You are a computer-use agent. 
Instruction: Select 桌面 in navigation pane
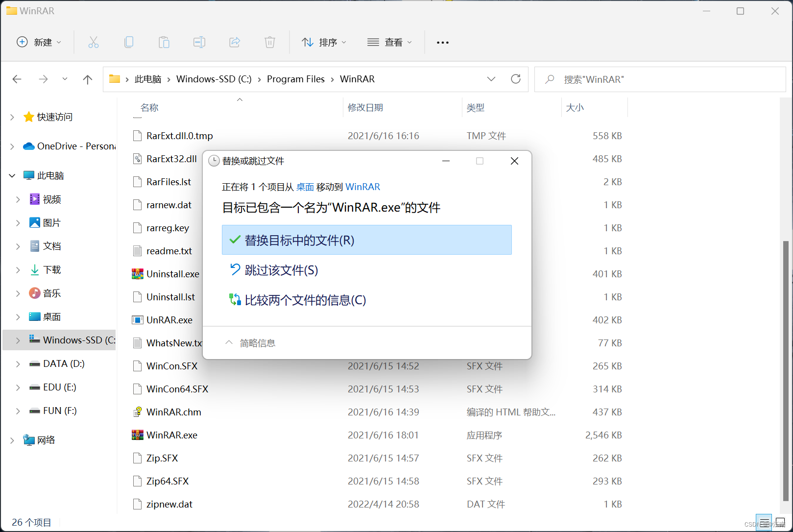52,316
